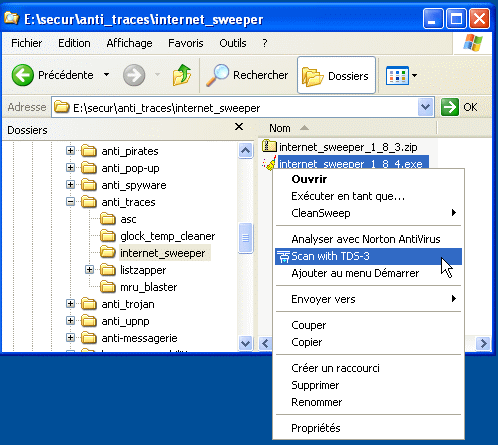Image resolution: width=498 pixels, height=445 pixels.
Task: Open the Outils menu
Action: point(233,43)
